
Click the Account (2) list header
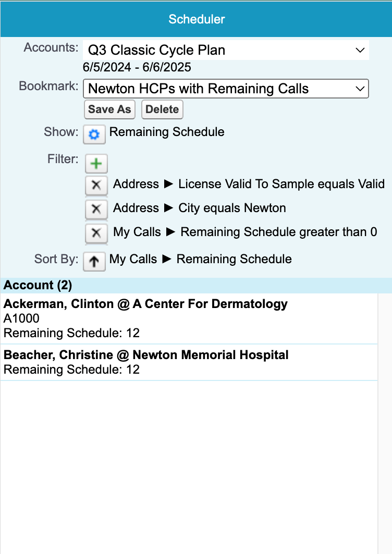tap(38, 285)
